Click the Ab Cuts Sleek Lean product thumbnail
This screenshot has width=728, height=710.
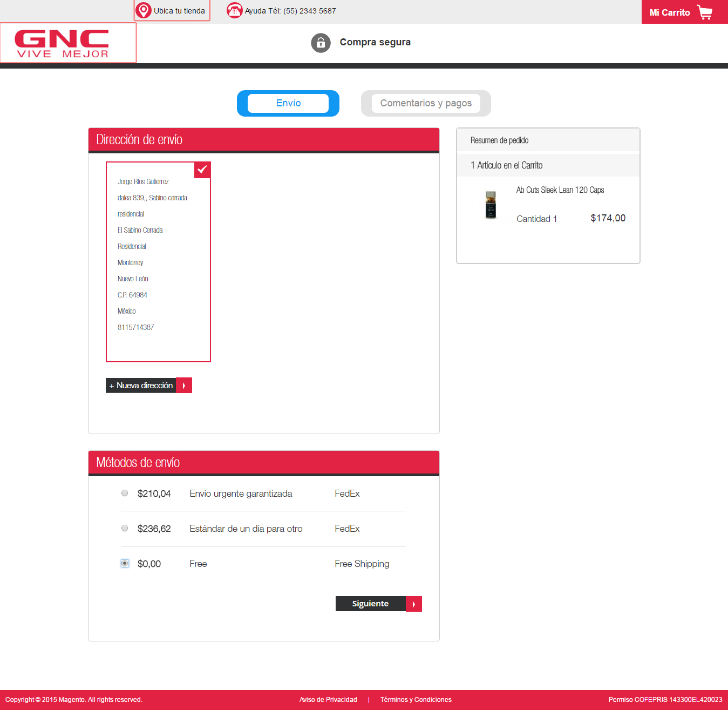click(491, 205)
